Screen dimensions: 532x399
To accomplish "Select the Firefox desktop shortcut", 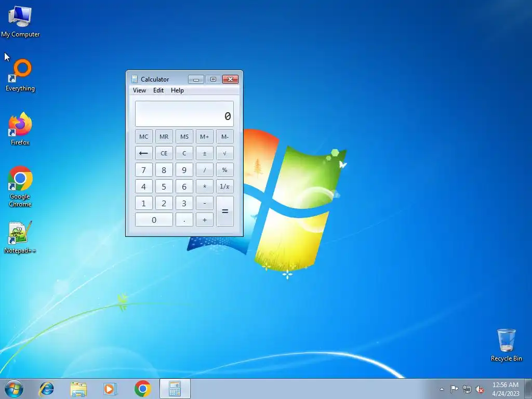I will pos(20,129).
